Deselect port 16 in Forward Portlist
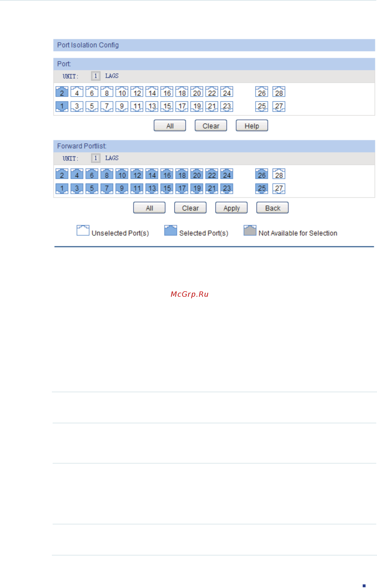The image size is (377, 588). [167, 174]
